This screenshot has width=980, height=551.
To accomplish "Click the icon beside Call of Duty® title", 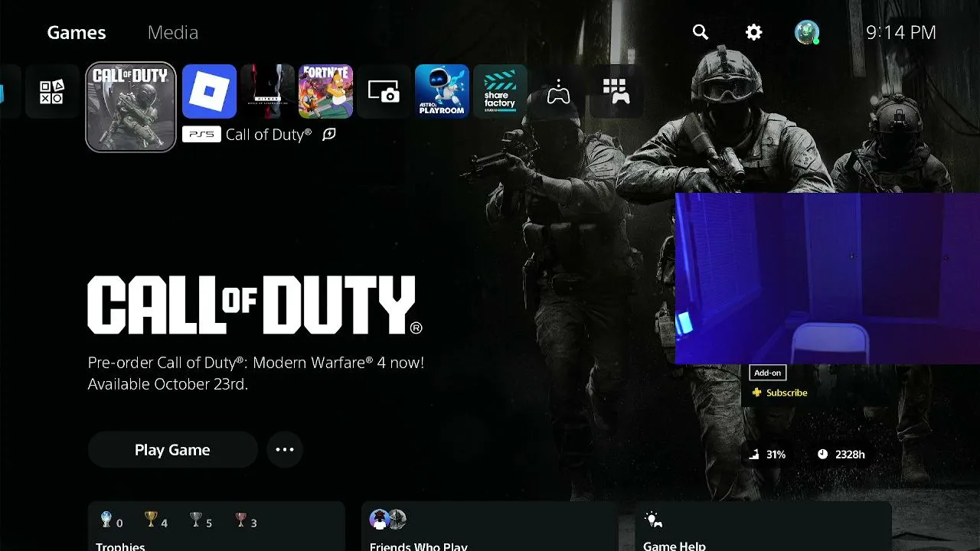I will (329, 134).
